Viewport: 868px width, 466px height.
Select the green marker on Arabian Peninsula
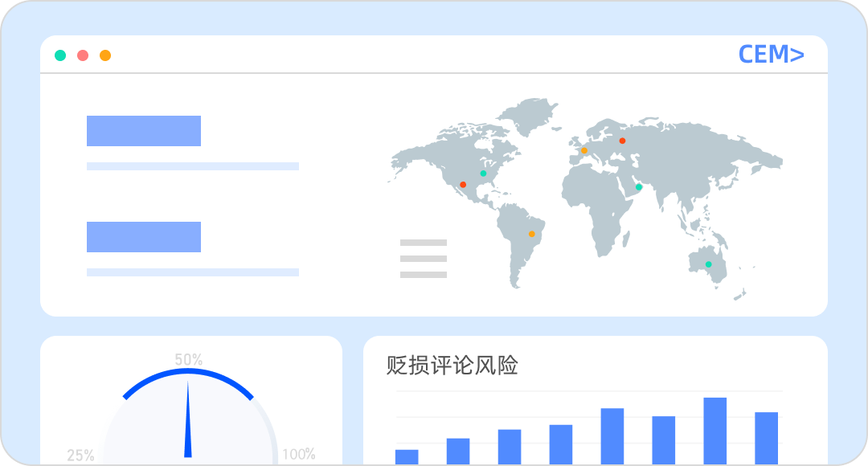click(x=639, y=188)
